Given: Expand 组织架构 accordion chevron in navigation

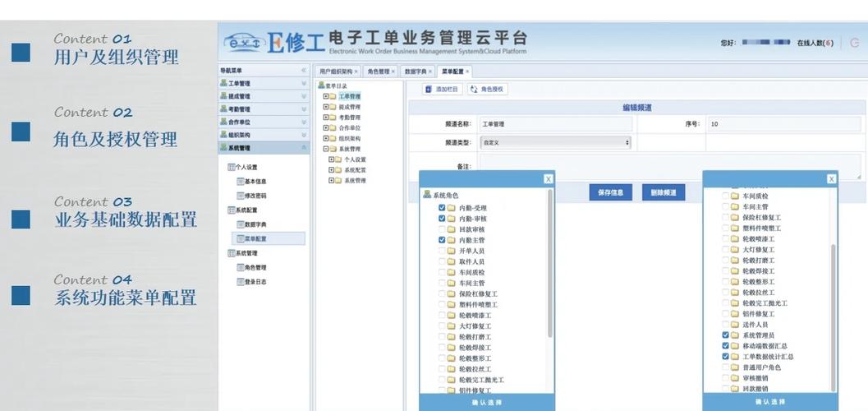Looking at the screenshot, I should click(303, 135).
